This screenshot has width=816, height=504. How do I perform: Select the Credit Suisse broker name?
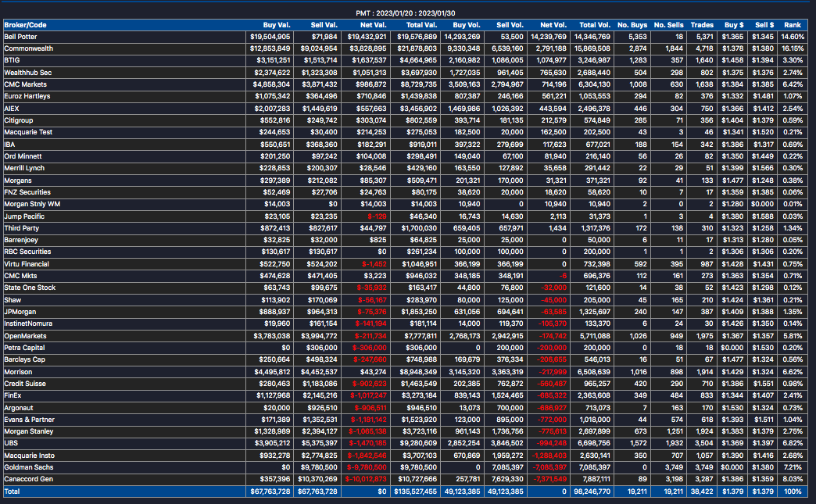25,384
